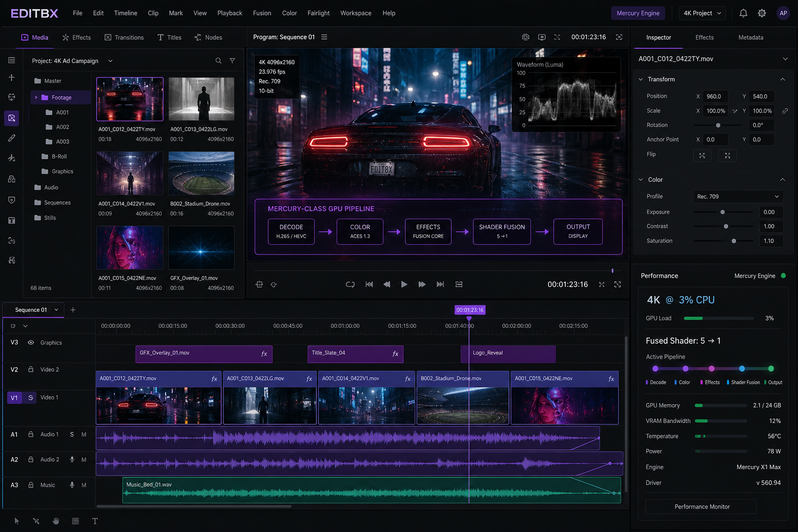Search the media pool
798x532 pixels.
pyautogui.click(x=218, y=61)
